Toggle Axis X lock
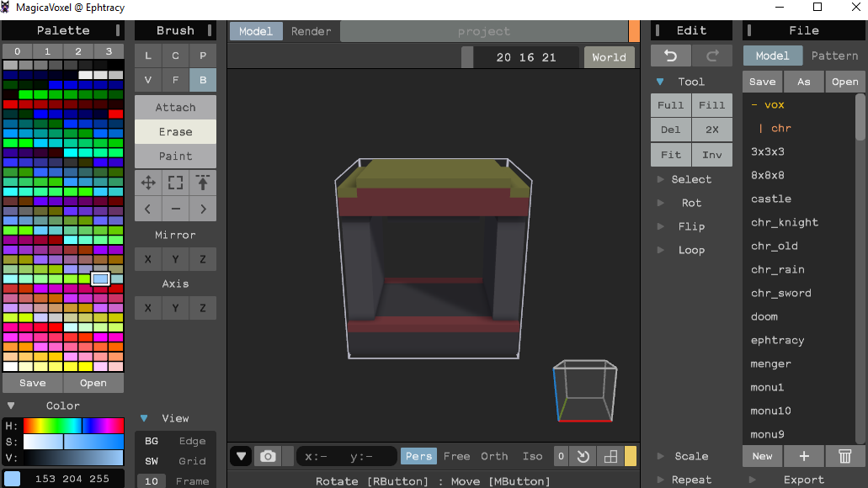The image size is (868, 488). [148, 308]
